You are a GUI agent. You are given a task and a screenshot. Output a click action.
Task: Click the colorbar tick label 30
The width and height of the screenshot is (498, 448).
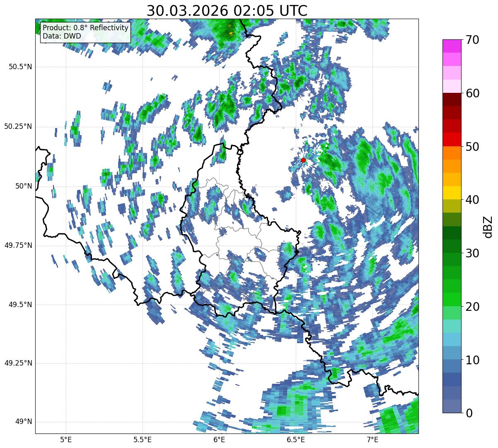point(472,253)
